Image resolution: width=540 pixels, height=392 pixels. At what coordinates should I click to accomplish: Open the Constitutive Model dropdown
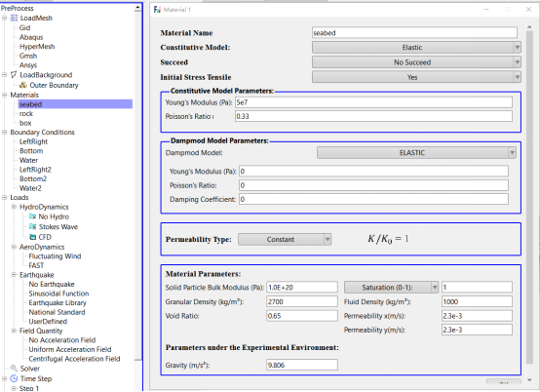click(416, 47)
